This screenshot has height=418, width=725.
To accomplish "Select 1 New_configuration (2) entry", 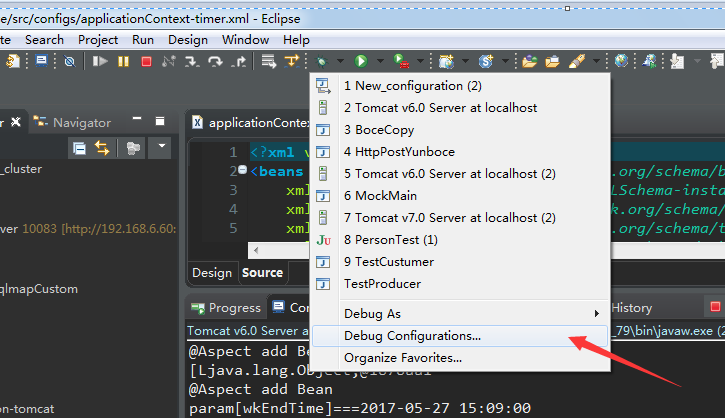I will click(460, 86).
